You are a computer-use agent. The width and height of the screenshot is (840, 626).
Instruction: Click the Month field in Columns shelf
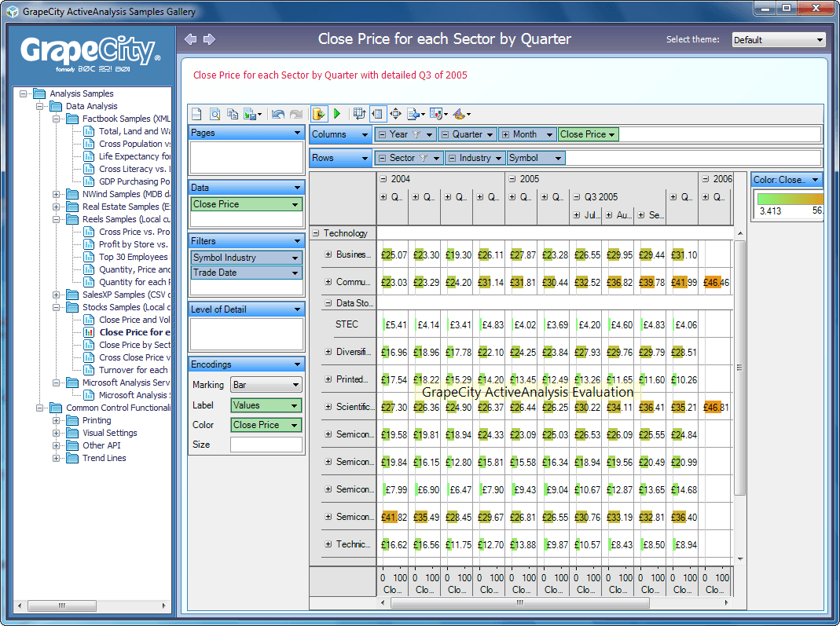click(x=527, y=134)
